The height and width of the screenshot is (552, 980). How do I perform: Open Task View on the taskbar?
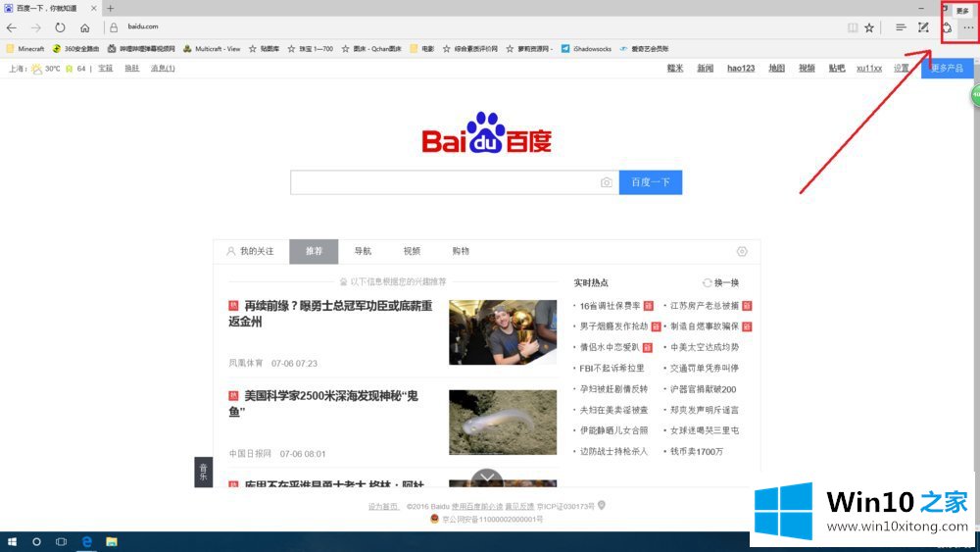click(x=61, y=541)
